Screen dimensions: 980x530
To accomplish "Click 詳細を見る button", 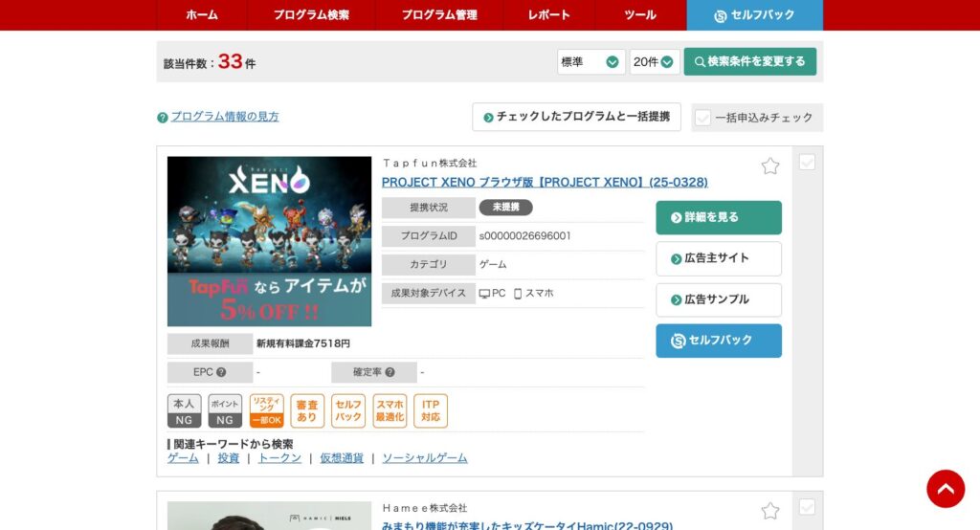I will coord(719,217).
